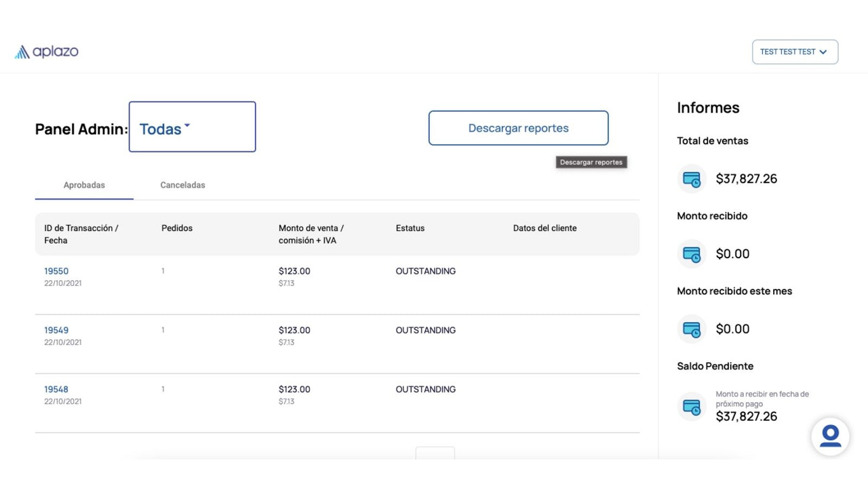The height and width of the screenshot is (488, 868).
Task: Click the card-with-clock icon under Saldo Pendiente
Action: point(691,407)
